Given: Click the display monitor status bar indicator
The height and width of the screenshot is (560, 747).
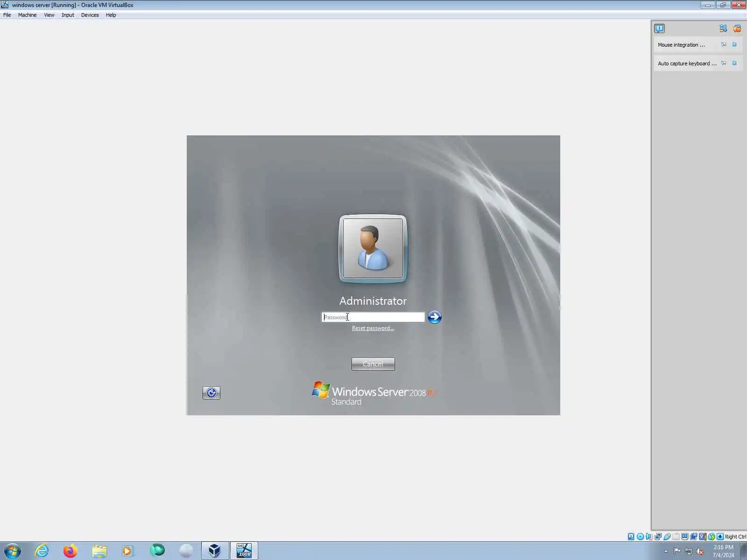Looking at the screenshot, I should pos(684,537).
